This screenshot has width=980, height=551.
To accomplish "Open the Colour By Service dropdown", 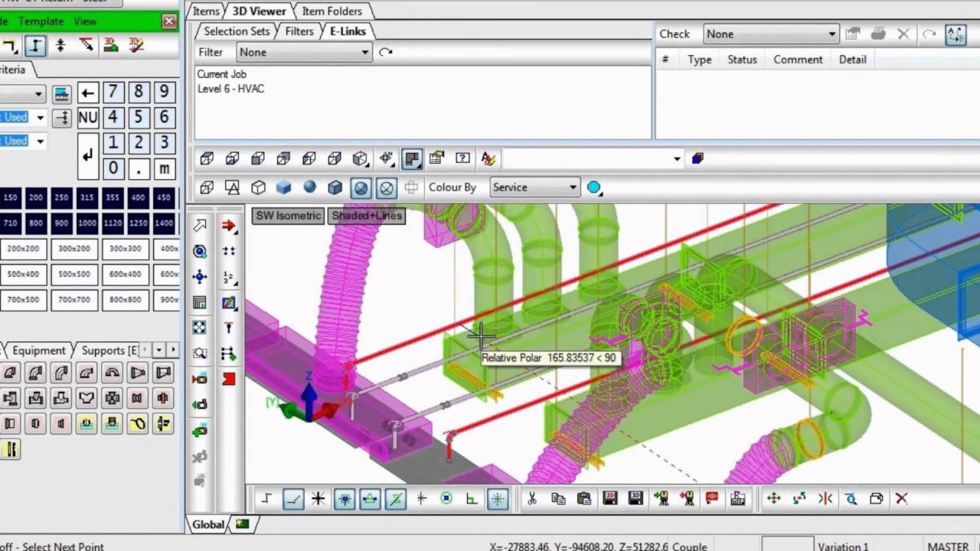I will (534, 187).
